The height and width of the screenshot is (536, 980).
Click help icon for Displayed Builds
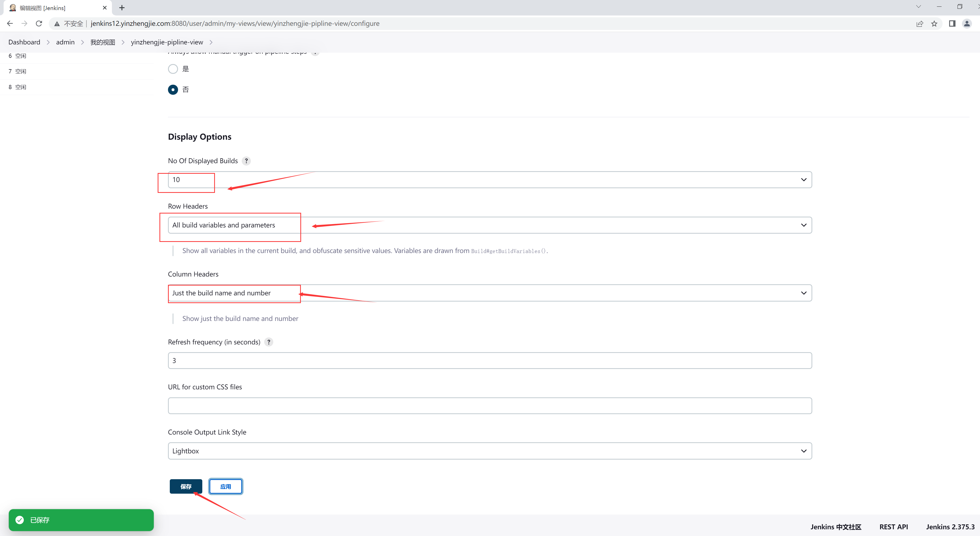pos(246,161)
